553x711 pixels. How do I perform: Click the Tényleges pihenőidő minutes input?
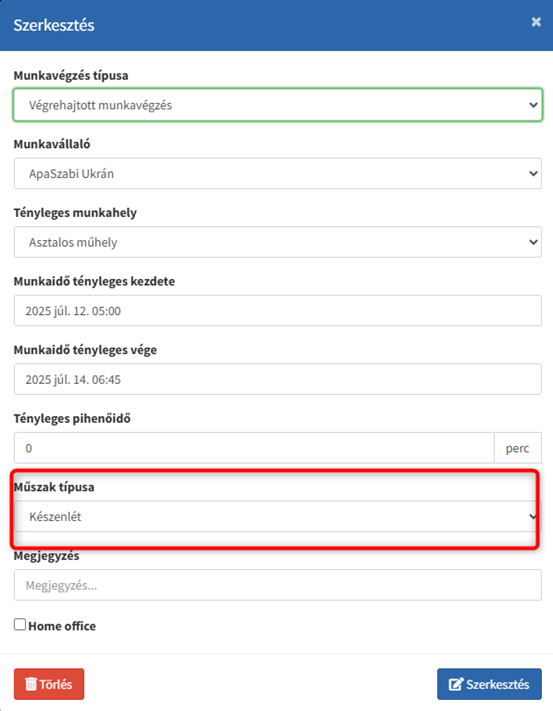(x=254, y=448)
